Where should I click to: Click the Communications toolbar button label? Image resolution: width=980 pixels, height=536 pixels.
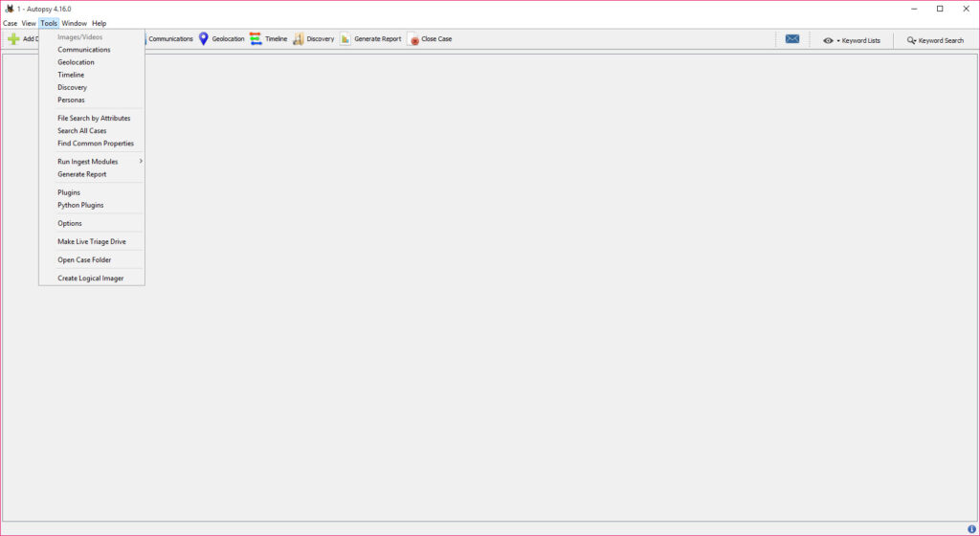coord(170,38)
